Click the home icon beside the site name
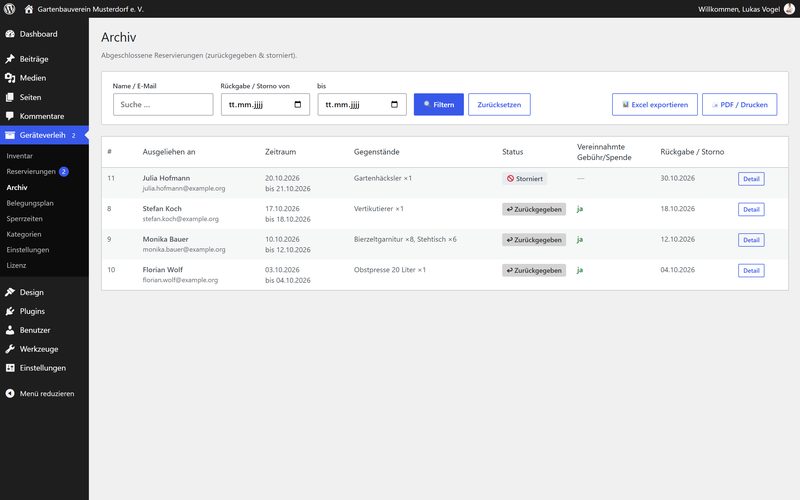Screen dimensions: 800x500 [x=29, y=9]
